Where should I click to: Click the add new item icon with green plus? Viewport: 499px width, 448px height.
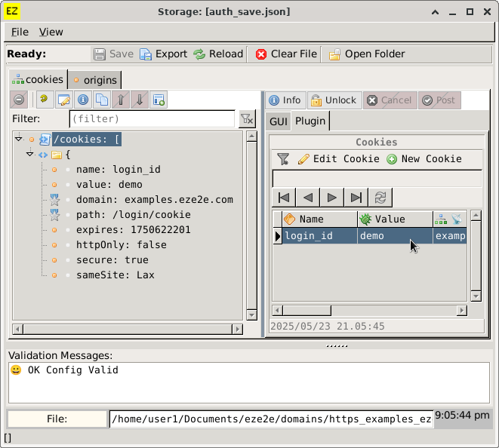[x=159, y=100]
